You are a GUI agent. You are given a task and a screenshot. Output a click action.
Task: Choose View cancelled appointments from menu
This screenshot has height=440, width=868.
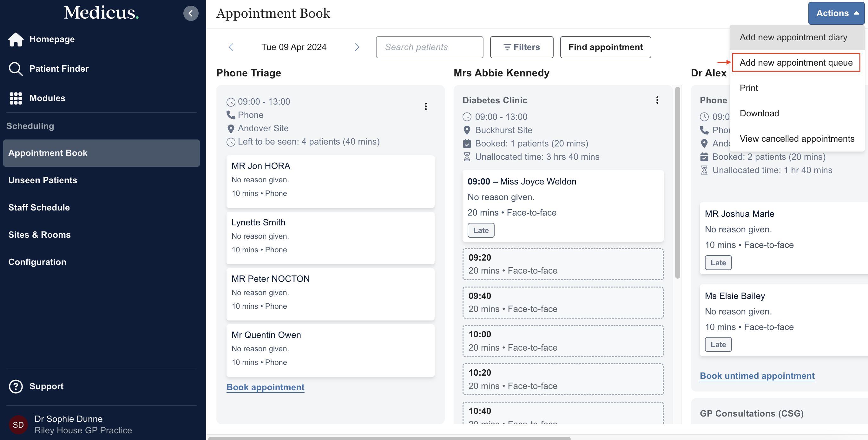797,139
